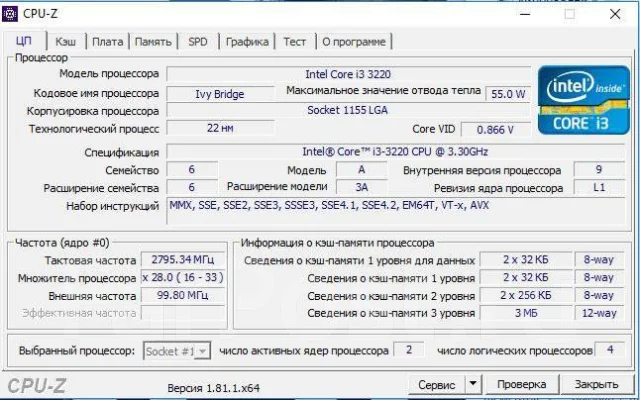This screenshot has width=640, height=400.
Task: Click the 2795.34 МГц clock speed value
Action: tap(182, 260)
